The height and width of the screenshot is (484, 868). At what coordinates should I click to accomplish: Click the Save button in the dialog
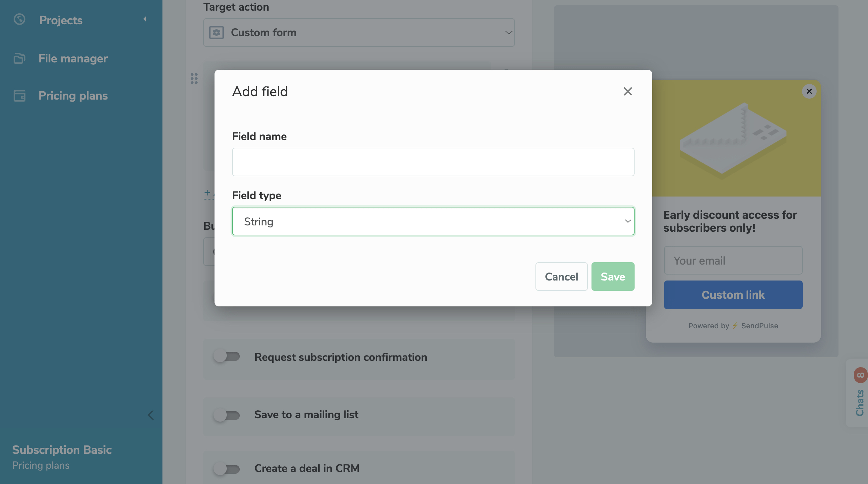click(x=613, y=276)
